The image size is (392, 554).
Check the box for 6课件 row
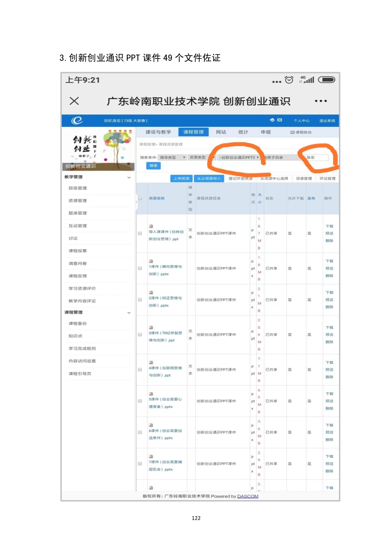point(140,432)
